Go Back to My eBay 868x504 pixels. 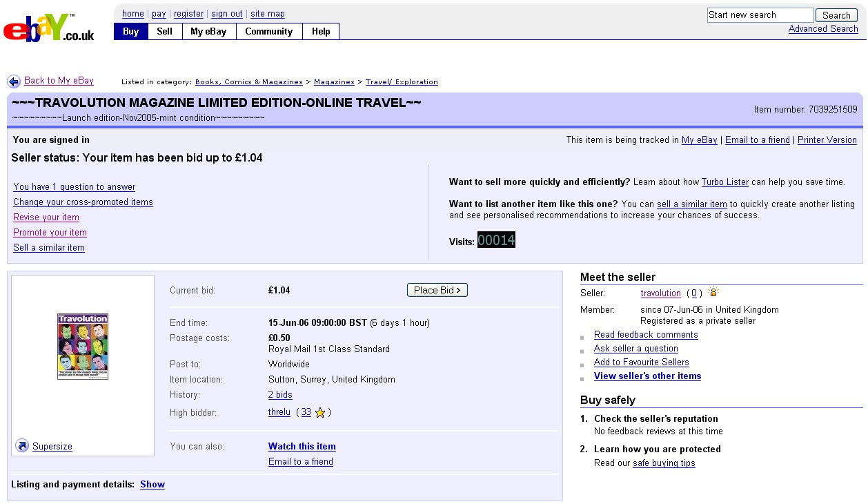coord(59,81)
